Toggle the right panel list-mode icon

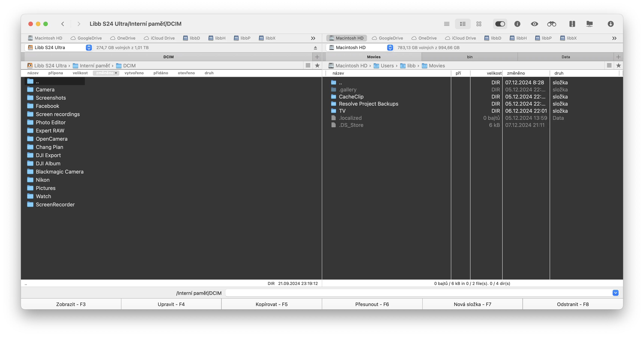609,65
